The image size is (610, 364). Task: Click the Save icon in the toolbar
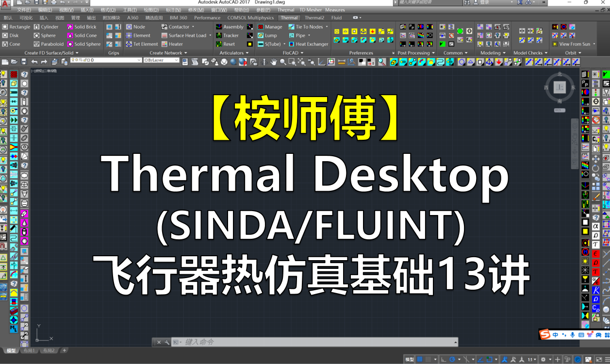click(23, 62)
